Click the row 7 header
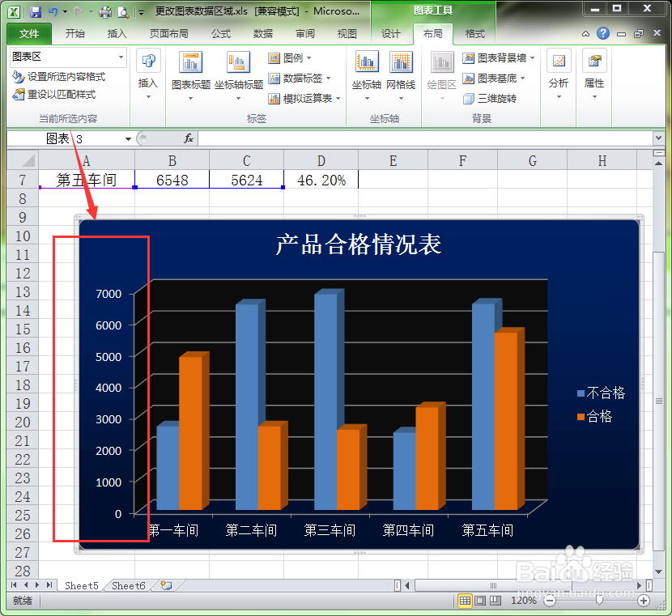Screen dimensions: 672x616 click(x=23, y=180)
